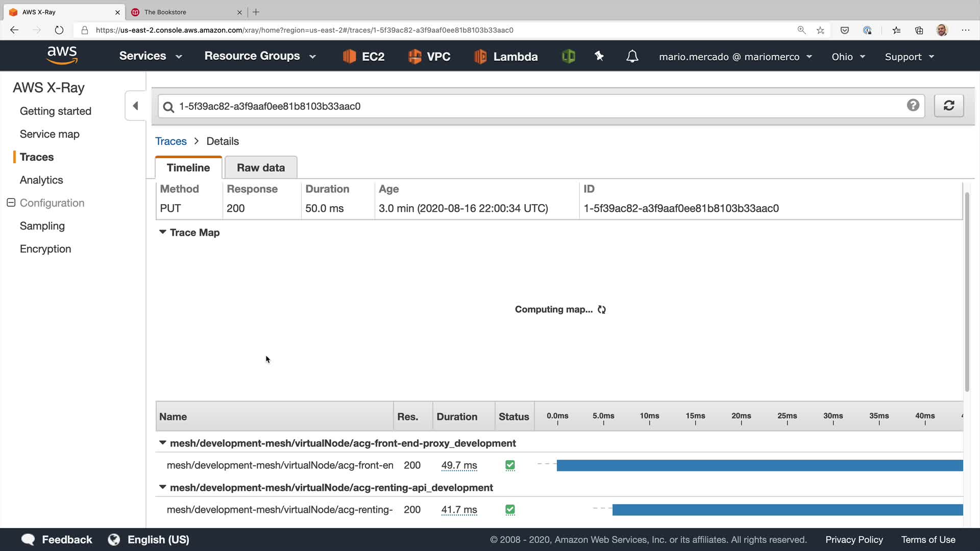The width and height of the screenshot is (980, 551).
Task: Click the browser favorites star icon
Action: [x=820, y=30]
